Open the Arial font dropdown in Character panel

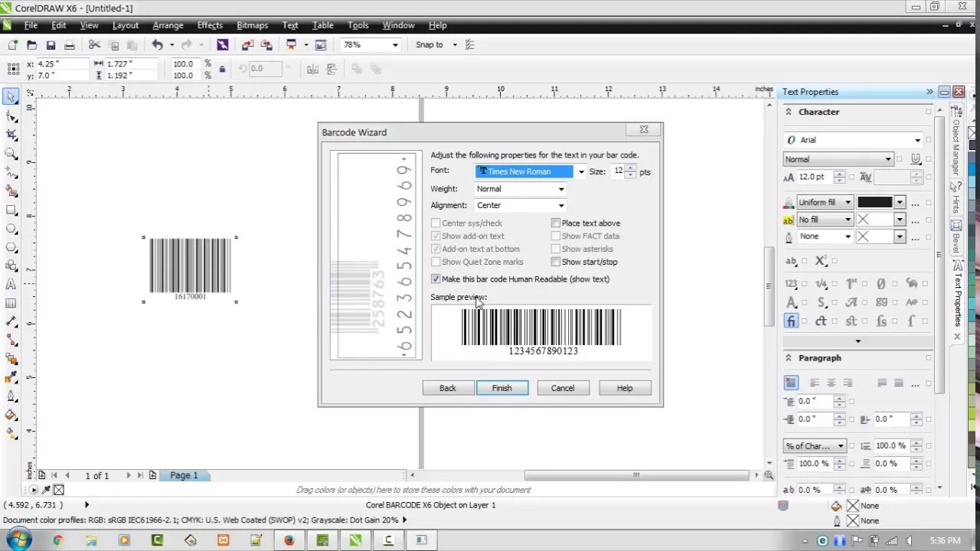[917, 140]
